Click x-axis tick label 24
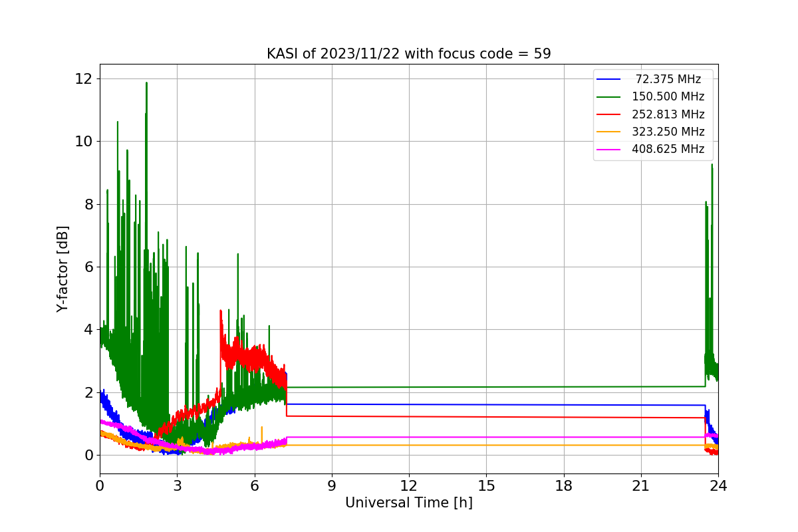This screenshot has height=532, width=798. click(x=718, y=486)
